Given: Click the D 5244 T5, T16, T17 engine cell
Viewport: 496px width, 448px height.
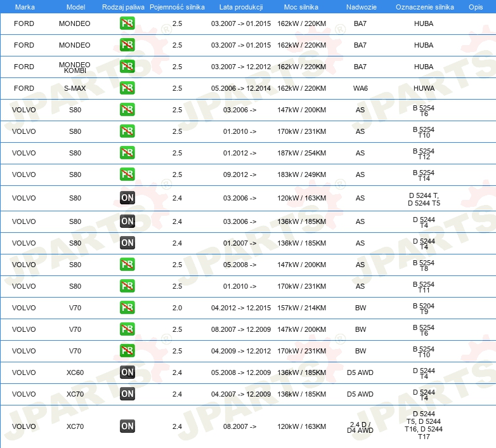Looking at the screenshot, I should click(x=424, y=425).
